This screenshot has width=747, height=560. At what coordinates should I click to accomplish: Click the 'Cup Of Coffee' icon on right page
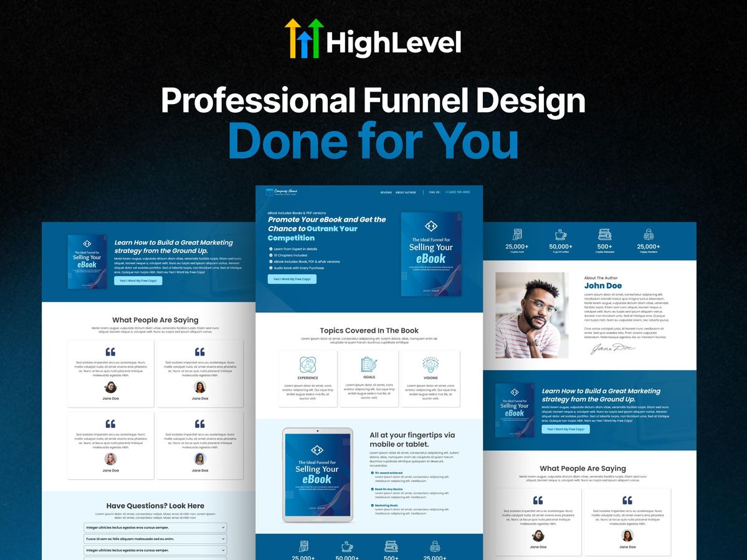[561, 234]
